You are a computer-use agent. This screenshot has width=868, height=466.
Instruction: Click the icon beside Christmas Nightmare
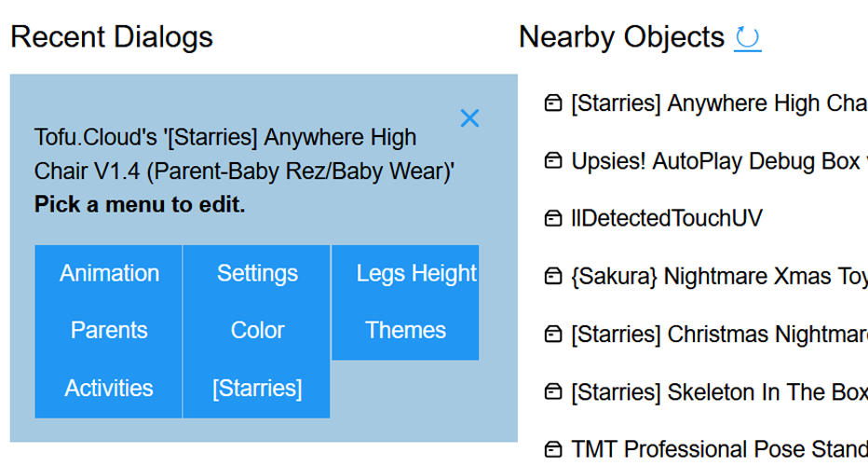click(x=553, y=335)
